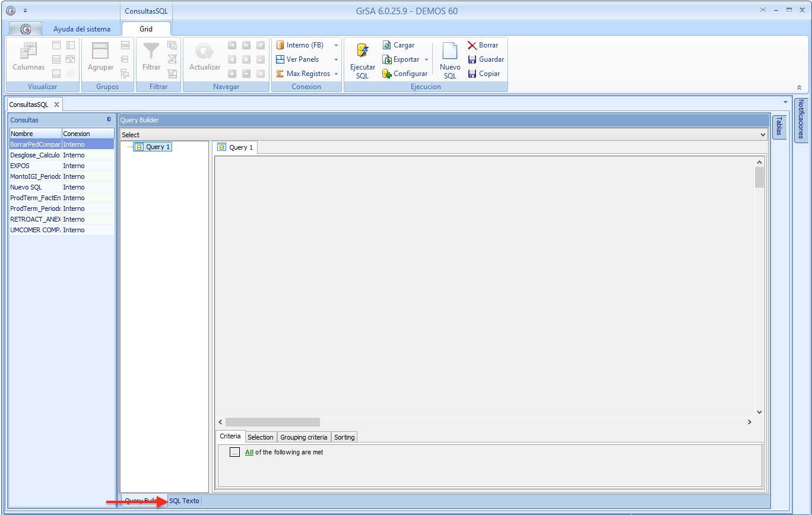The image size is (812, 515).
Task: Select the EXPOS query row
Action: [62, 166]
